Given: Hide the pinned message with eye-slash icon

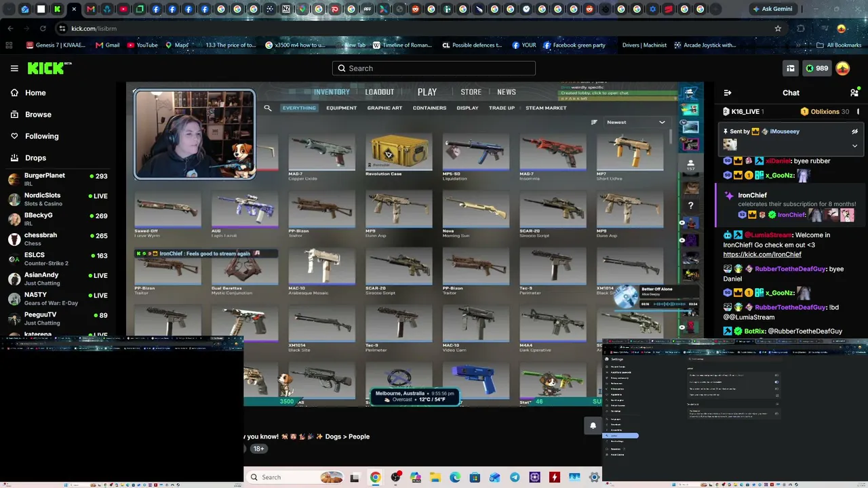Looking at the screenshot, I should tap(854, 131).
